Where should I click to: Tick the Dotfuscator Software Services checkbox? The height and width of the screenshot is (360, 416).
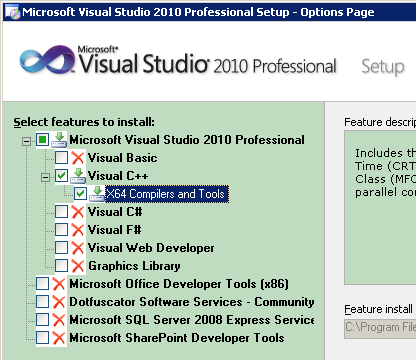click(x=43, y=301)
